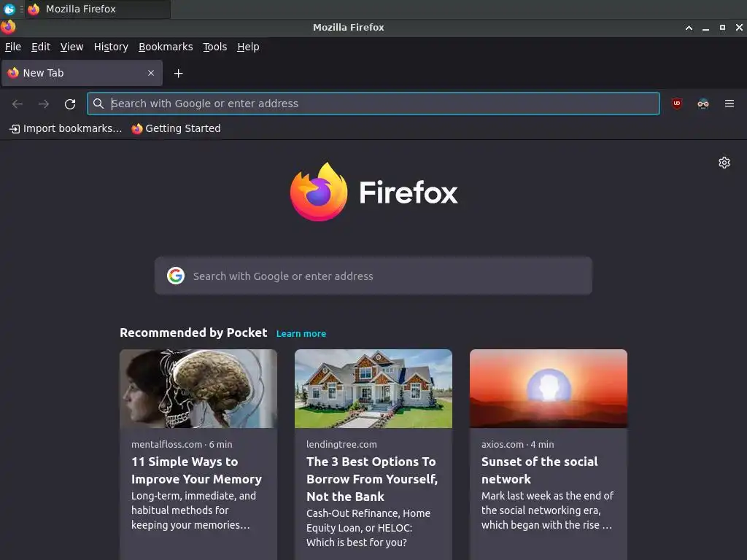Open the desktop application launcher icon
Viewport: 747px width, 560px height.
(9, 9)
